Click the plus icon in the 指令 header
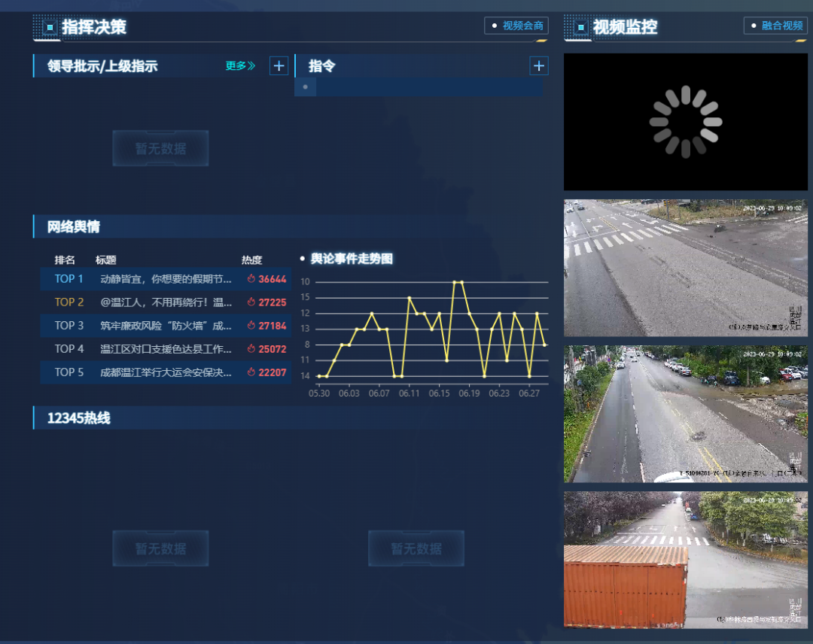Viewport: 813px width, 644px height. pyautogui.click(x=539, y=66)
